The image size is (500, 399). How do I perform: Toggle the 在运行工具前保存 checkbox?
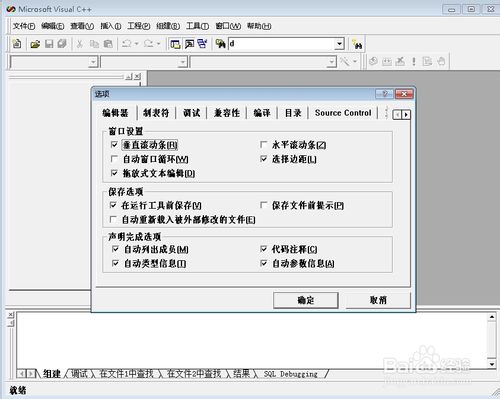point(113,205)
